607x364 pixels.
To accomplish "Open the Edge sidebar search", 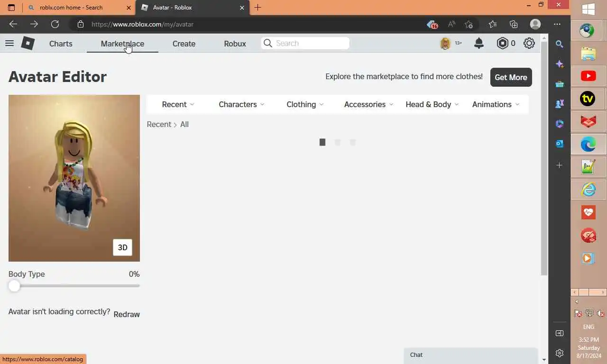I will [x=560, y=44].
